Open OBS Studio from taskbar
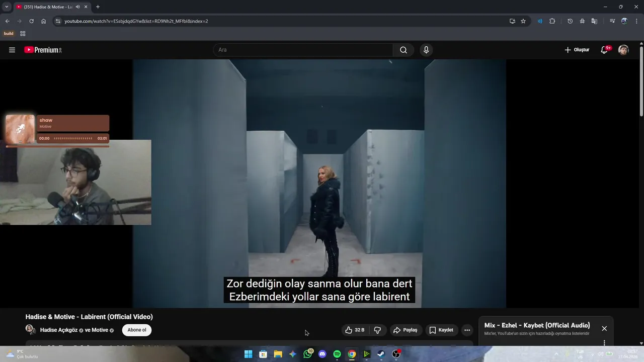This screenshot has height=362, width=644. pyautogui.click(x=396, y=354)
